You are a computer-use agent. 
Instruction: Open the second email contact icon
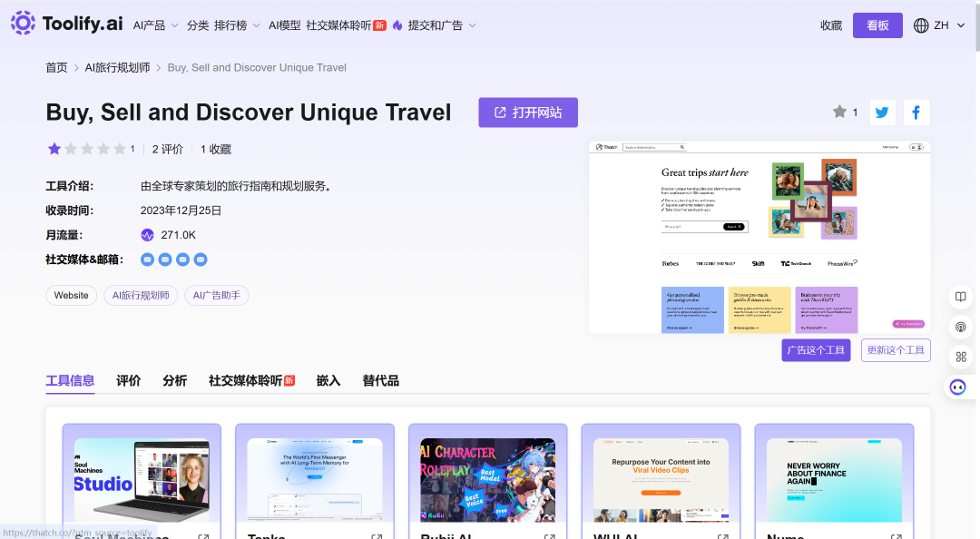165,260
